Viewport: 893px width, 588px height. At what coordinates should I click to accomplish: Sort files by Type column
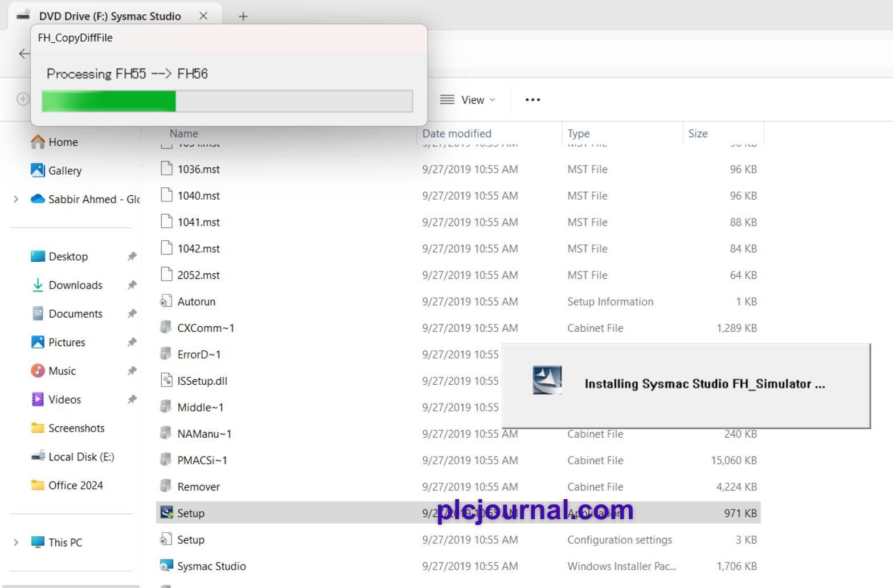579,133
